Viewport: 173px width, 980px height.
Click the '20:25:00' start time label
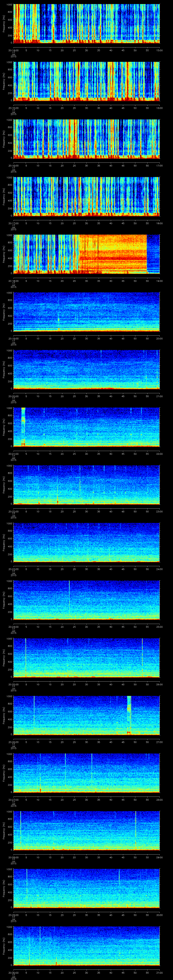[13, 684]
